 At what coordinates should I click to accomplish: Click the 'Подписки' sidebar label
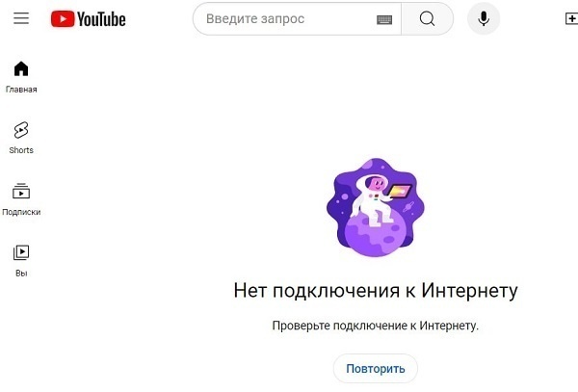tap(21, 212)
